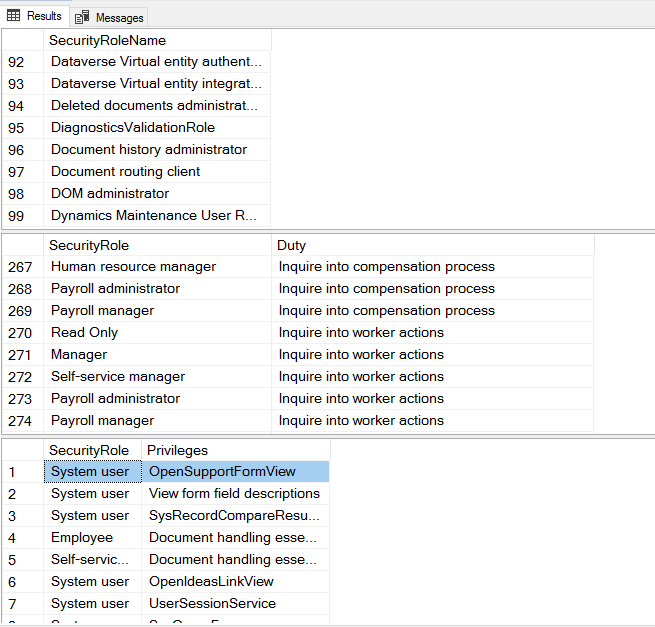Select the UserSessionService privilege cell
The height and width of the screenshot is (627, 655).
[235, 604]
